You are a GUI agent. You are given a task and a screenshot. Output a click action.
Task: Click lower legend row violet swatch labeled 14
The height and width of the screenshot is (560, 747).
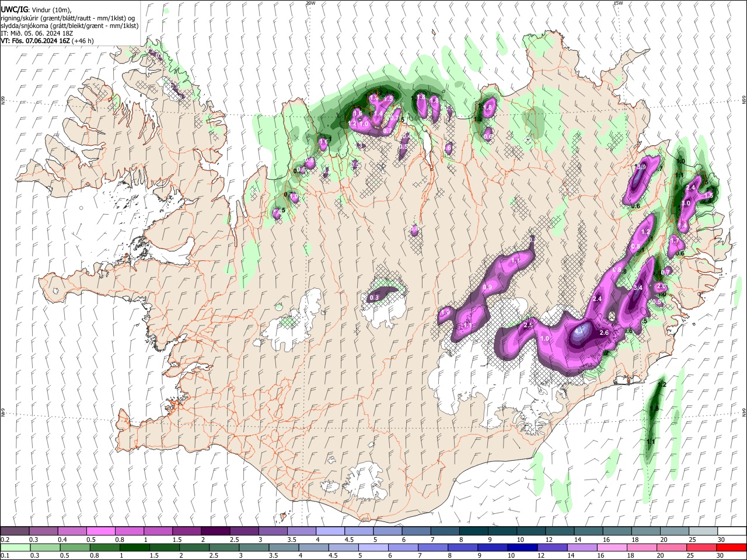coord(581,547)
